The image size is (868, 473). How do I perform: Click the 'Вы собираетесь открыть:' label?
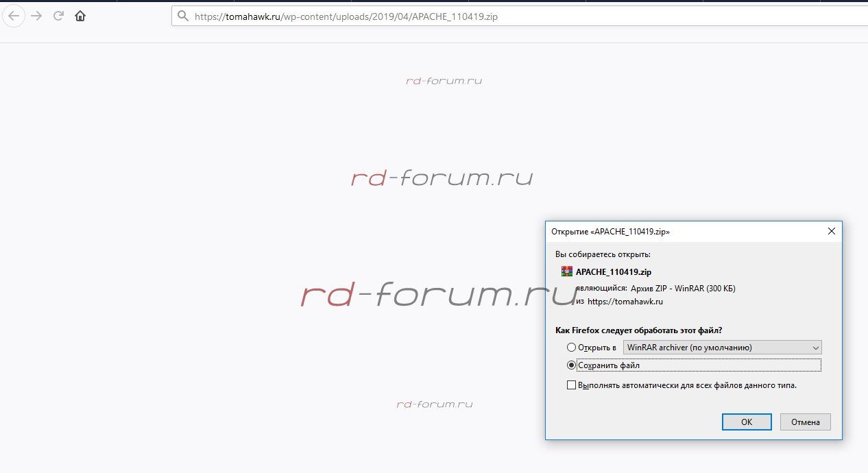coord(603,254)
